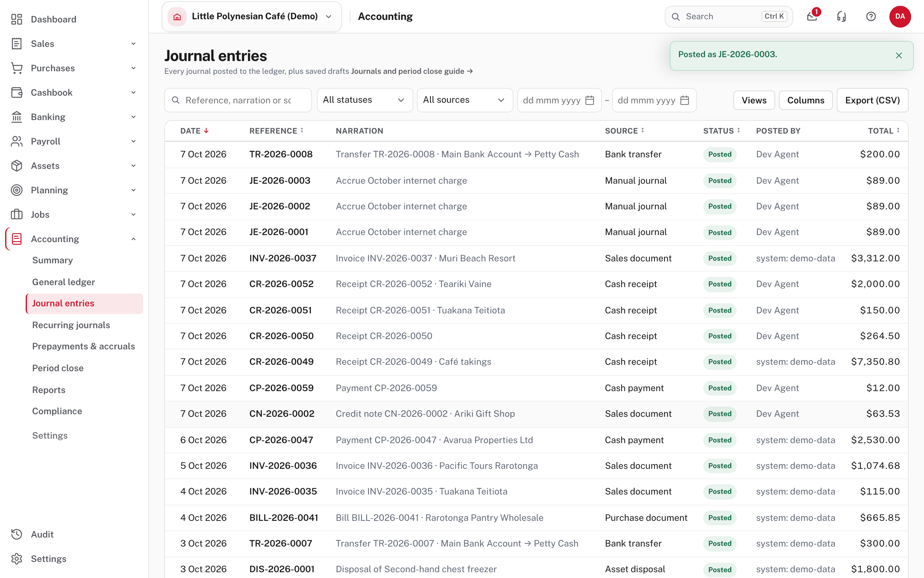Open Prepayments & accruals
Image resolution: width=924 pixels, height=578 pixels.
point(84,346)
